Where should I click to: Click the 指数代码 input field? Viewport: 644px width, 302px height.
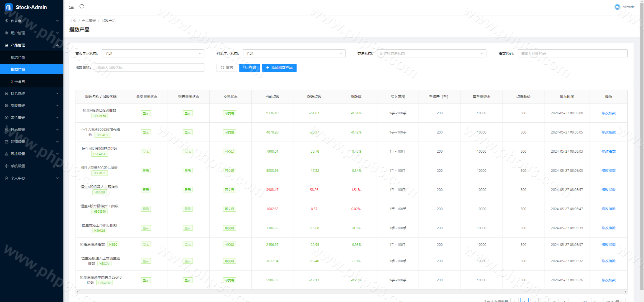[572, 53]
